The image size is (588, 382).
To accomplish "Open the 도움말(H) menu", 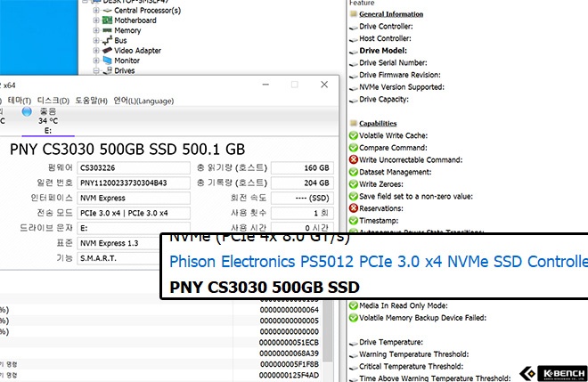I will [x=91, y=101].
